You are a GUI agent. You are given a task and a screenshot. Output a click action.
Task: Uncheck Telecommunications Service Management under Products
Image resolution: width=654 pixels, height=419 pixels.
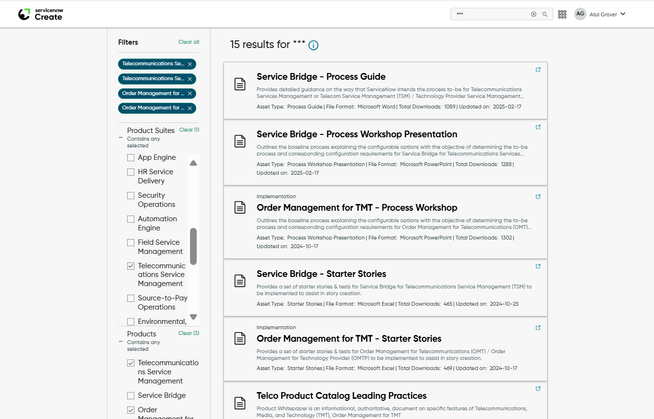click(x=131, y=363)
